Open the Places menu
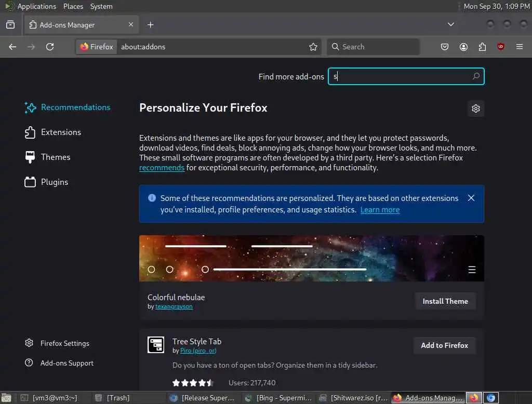Screen dimensions: 532x404 tap(73, 6)
